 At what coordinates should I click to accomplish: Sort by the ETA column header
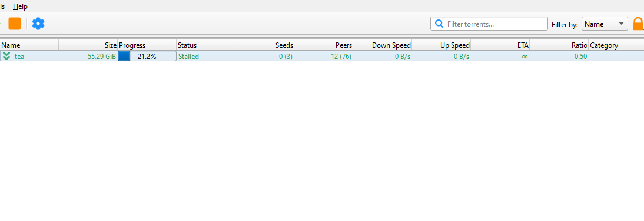coord(500,45)
